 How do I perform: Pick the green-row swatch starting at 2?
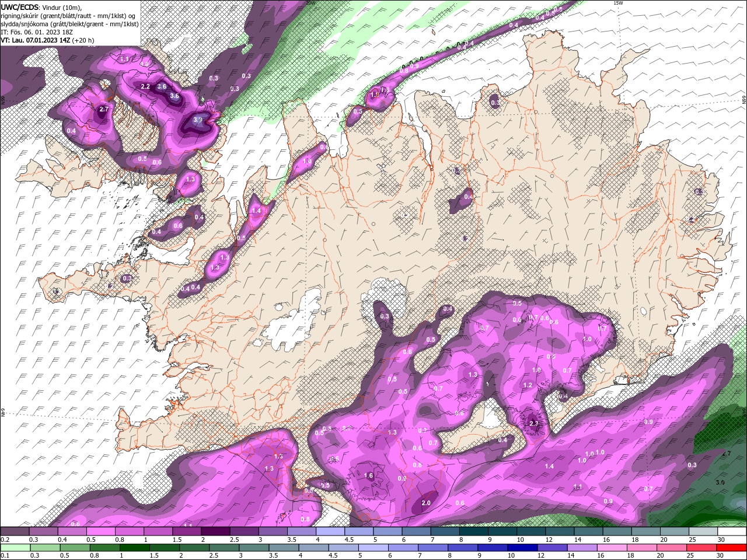193,548
